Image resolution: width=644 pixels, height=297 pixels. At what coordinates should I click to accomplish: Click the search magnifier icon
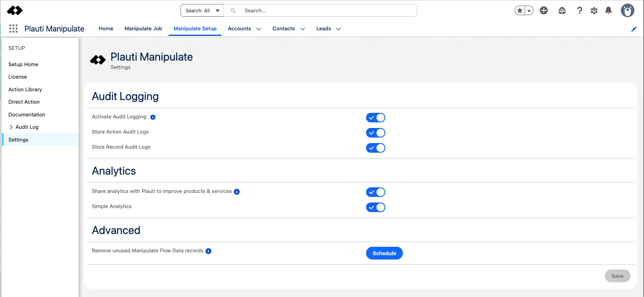click(x=233, y=11)
